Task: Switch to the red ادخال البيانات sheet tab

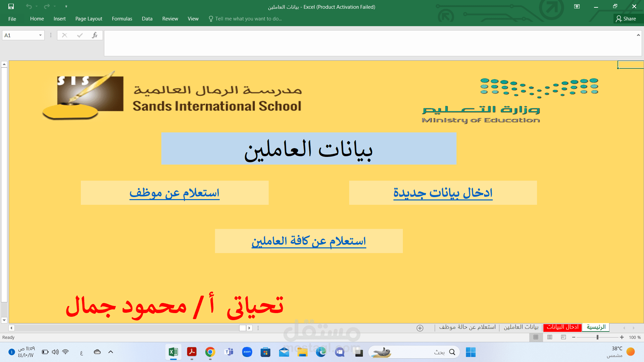Action: pos(563,327)
